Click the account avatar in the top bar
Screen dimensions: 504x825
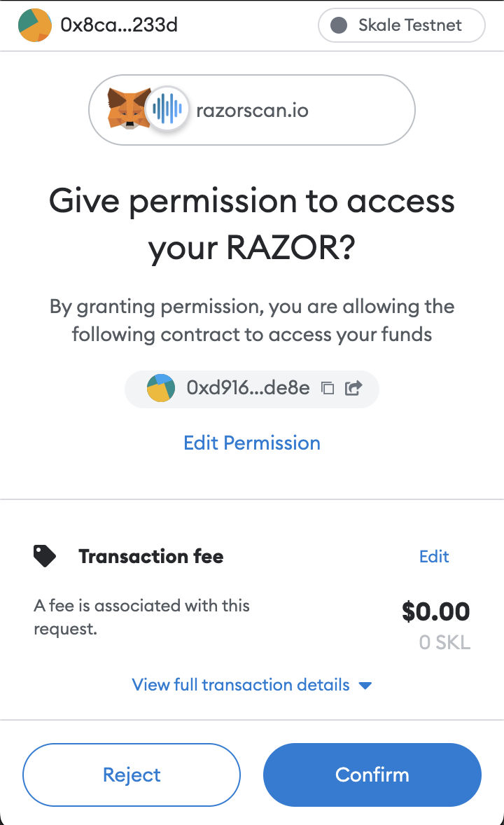coord(35,25)
